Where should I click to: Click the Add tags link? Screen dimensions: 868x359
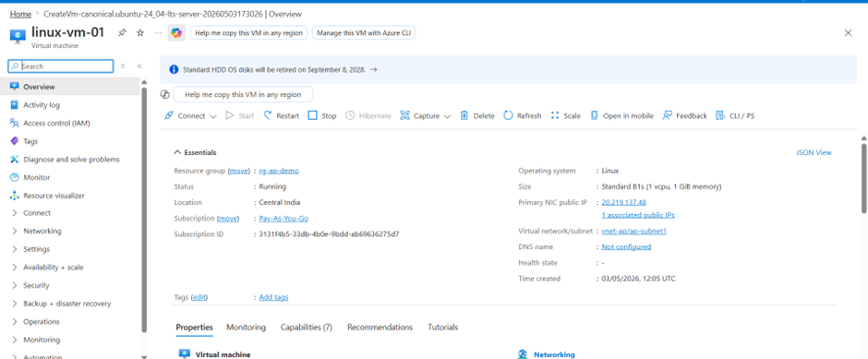pyautogui.click(x=273, y=297)
